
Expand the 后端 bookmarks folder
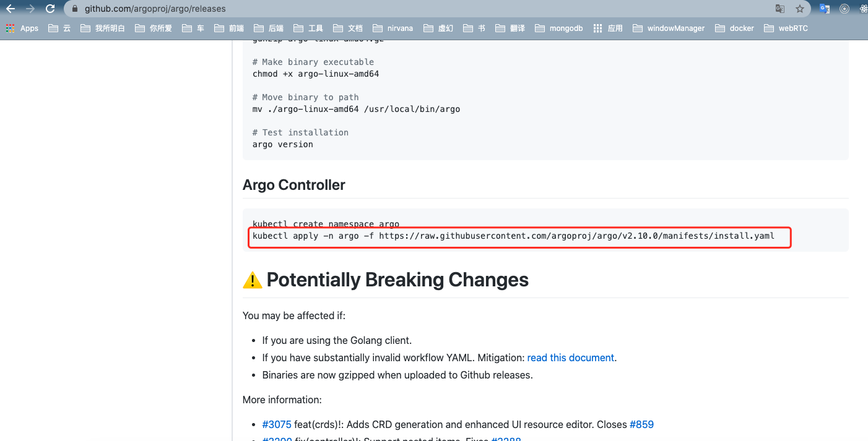260,28
